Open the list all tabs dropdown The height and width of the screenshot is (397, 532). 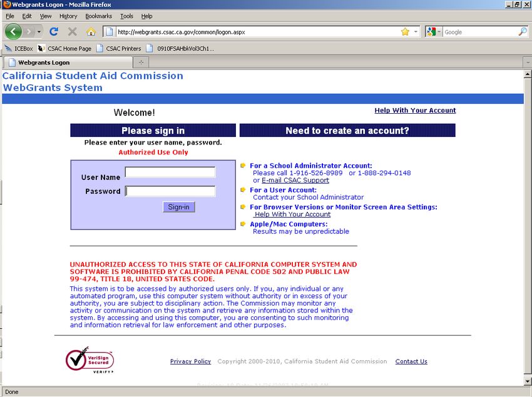click(528, 63)
